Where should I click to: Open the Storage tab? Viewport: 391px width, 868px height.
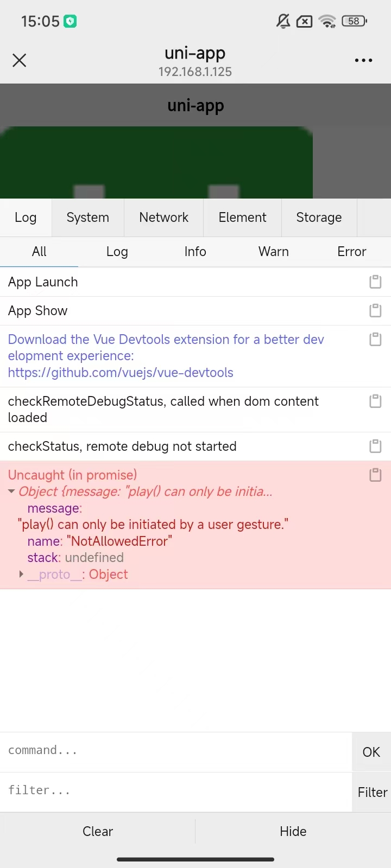point(319,218)
